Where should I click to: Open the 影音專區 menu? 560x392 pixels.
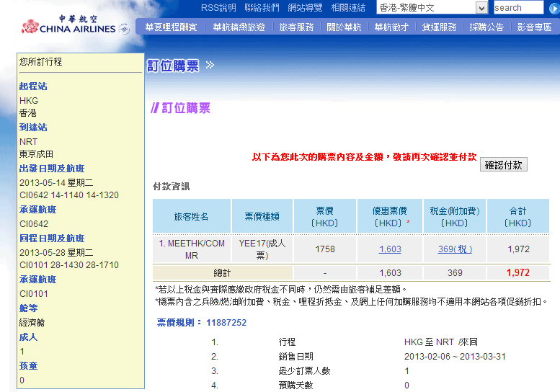click(534, 27)
